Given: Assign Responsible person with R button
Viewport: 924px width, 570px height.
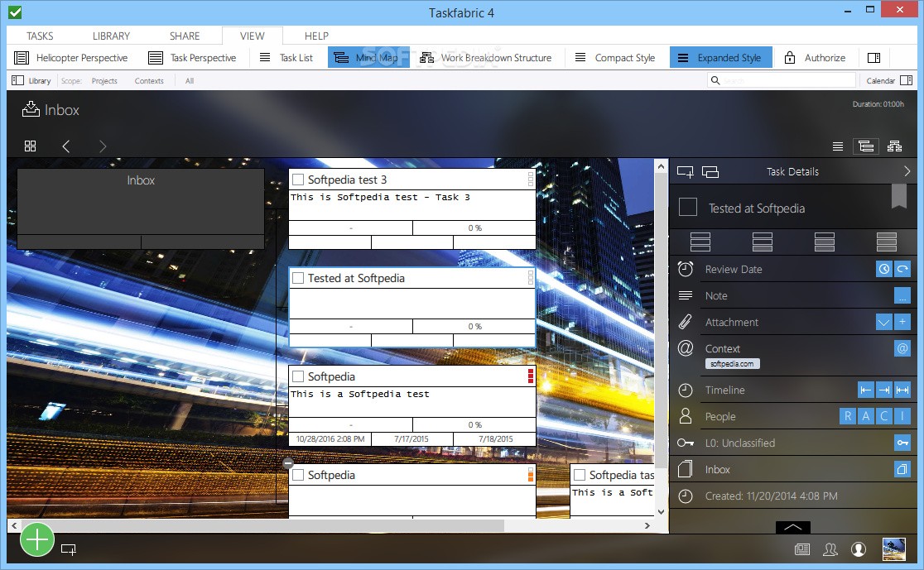Looking at the screenshot, I should pos(847,416).
